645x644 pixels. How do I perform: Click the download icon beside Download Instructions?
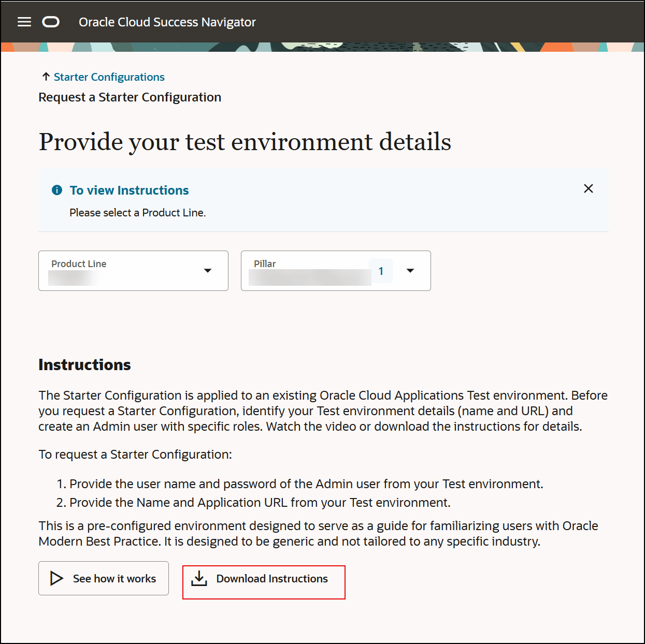pos(199,579)
